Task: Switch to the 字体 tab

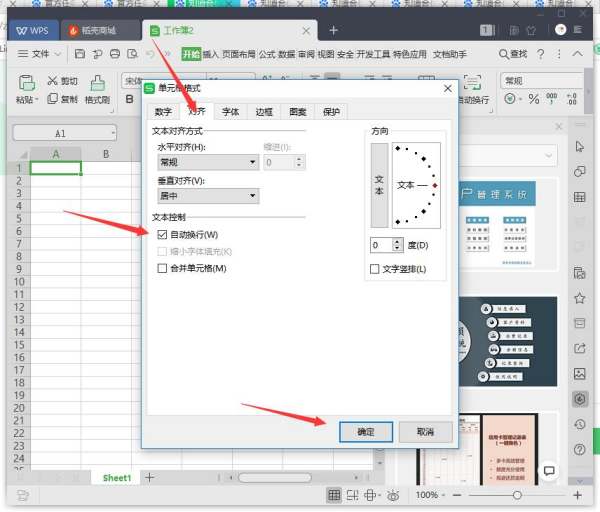Action: click(x=230, y=112)
